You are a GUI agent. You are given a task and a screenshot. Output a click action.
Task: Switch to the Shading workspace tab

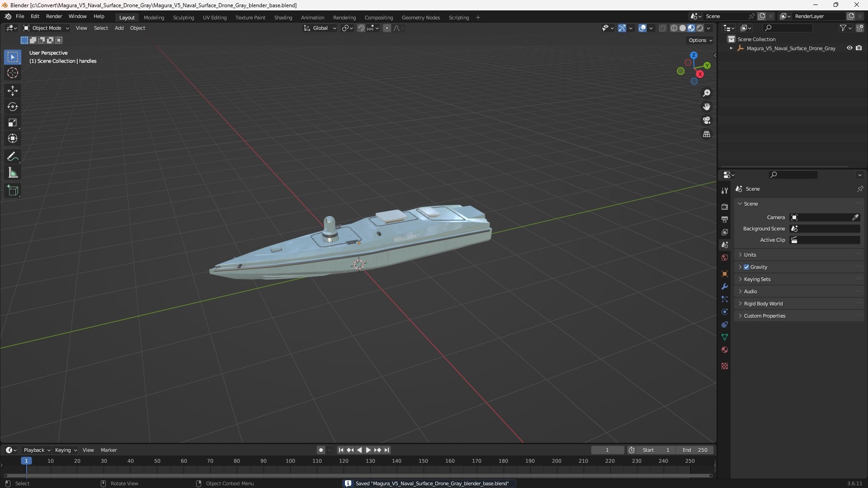pyautogui.click(x=283, y=18)
